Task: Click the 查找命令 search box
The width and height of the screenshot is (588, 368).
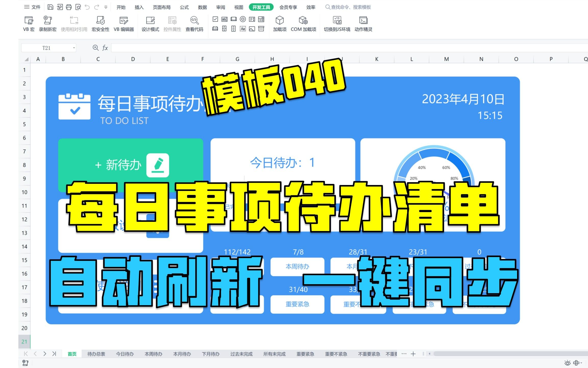Action: pyautogui.click(x=348, y=7)
